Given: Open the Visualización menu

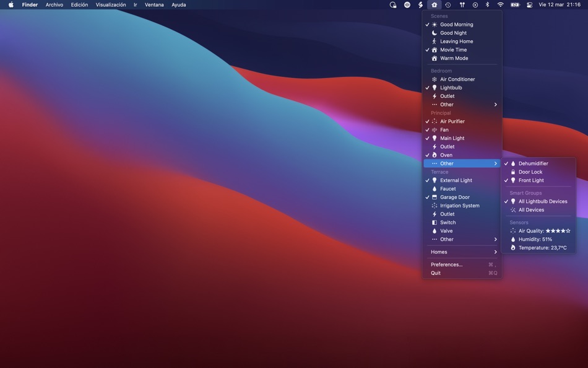Looking at the screenshot, I should [111, 5].
